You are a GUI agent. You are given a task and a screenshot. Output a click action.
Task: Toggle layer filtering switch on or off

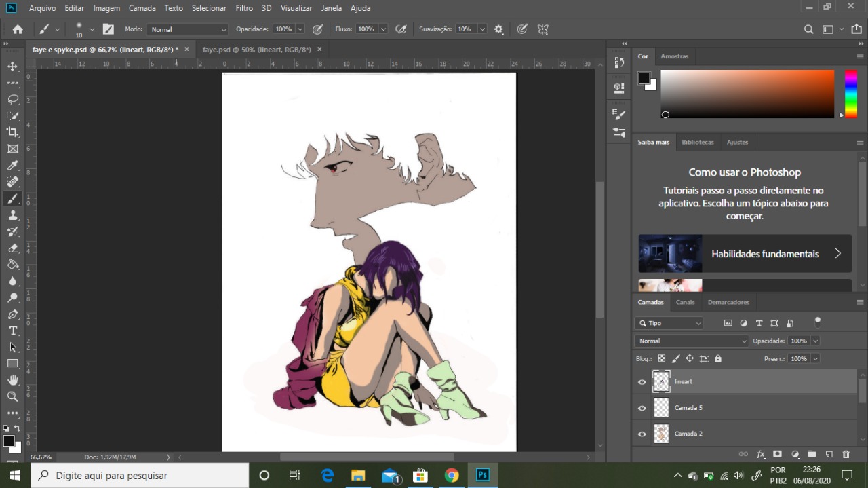point(818,322)
